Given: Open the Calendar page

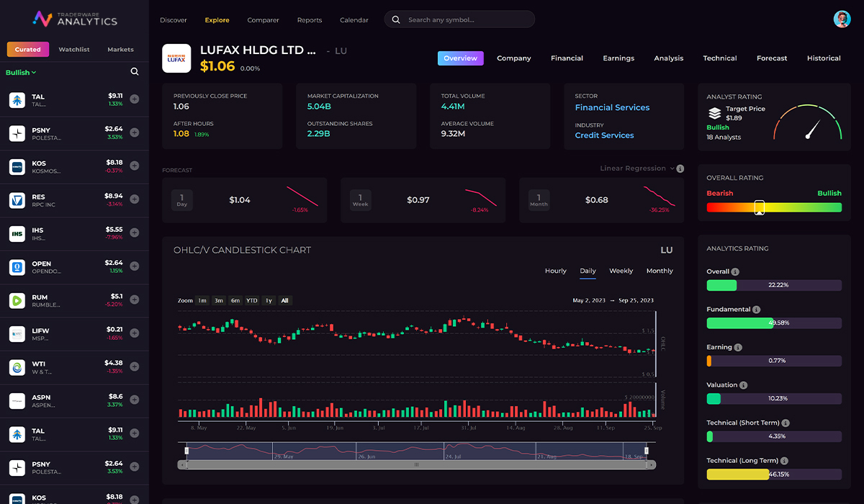Looking at the screenshot, I should click(x=354, y=20).
